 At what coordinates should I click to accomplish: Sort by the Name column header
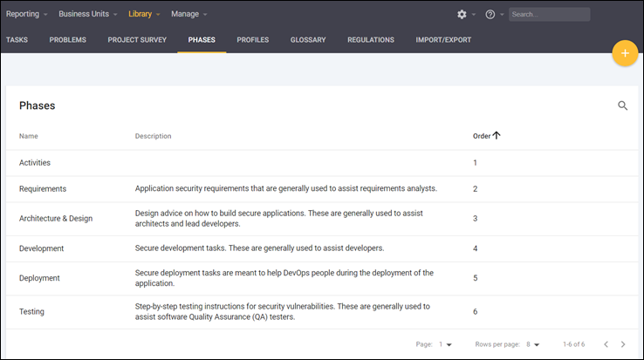tap(29, 136)
